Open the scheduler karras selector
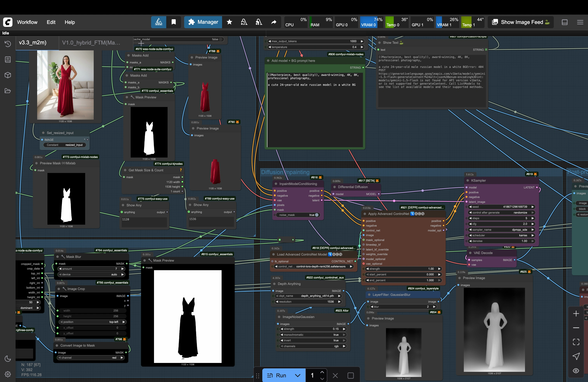This screenshot has height=382, width=588. pyautogui.click(x=501, y=236)
